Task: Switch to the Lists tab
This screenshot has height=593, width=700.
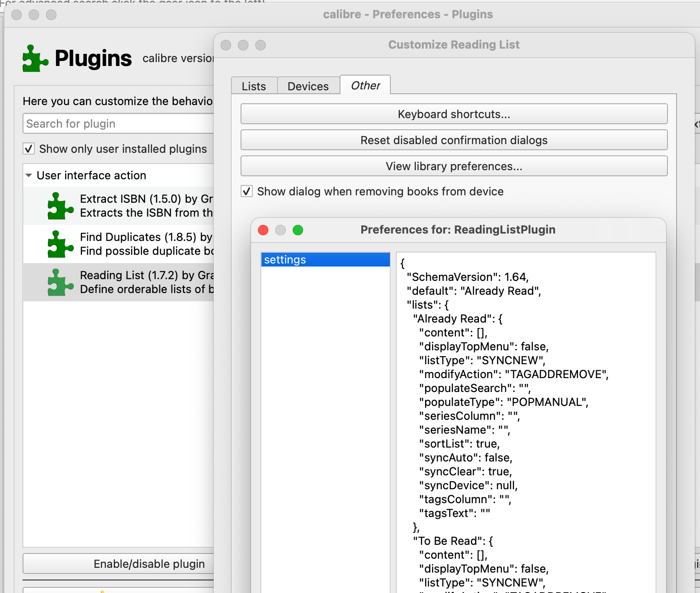Action: [x=254, y=86]
